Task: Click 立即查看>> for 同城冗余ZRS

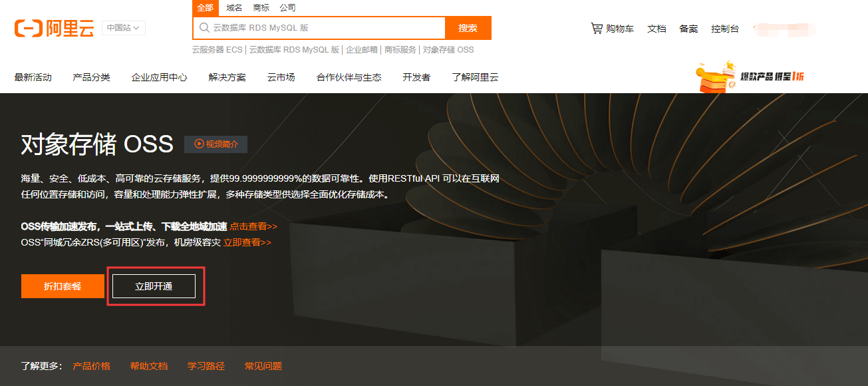Action: (x=247, y=242)
